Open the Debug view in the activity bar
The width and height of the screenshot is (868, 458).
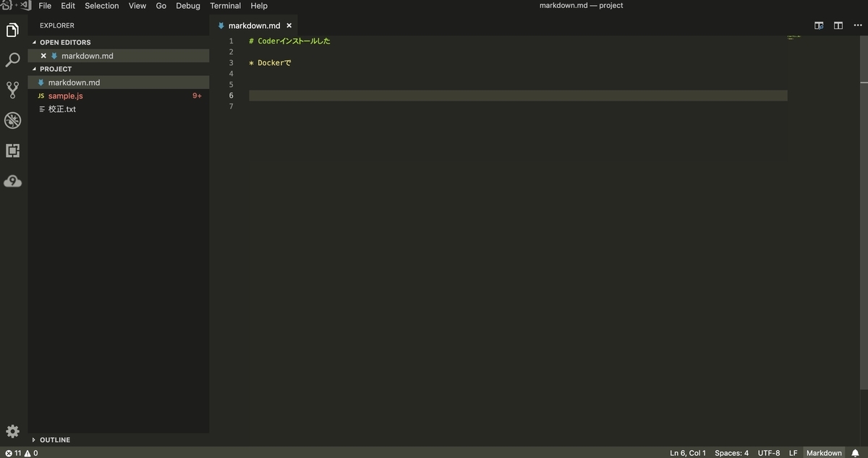[12, 120]
